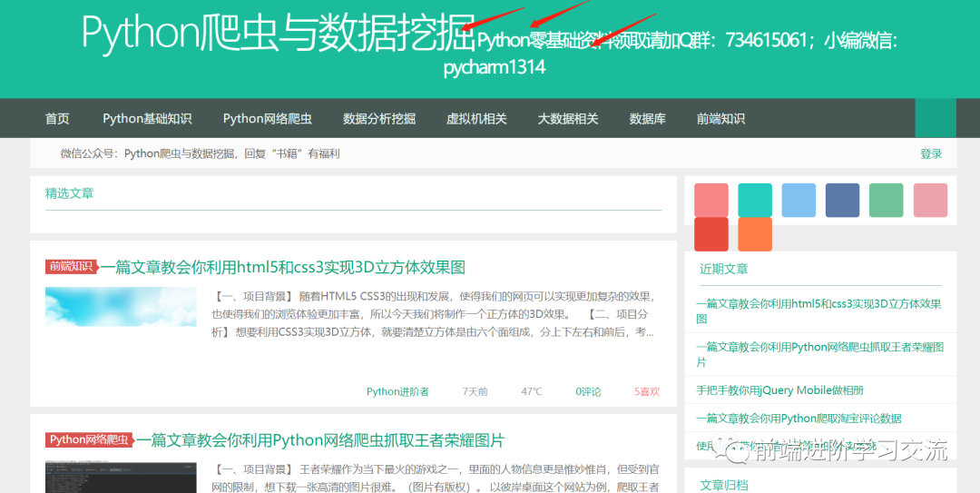Viewport: 980px width, 493px height.
Task: Click the 47℃ popularity text
Action: click(x=532, y=391)
